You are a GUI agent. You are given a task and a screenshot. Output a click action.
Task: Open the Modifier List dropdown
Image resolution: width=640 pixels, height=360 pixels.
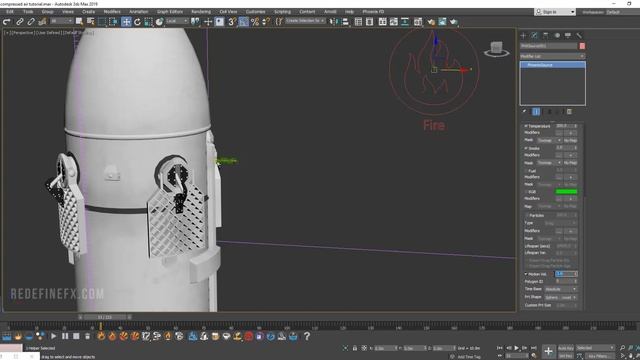(x=552, y=56)
